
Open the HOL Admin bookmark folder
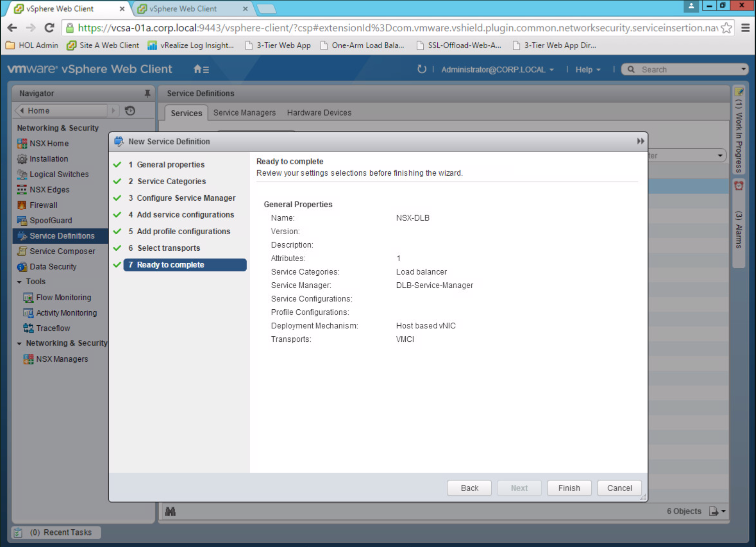(32, 45)
